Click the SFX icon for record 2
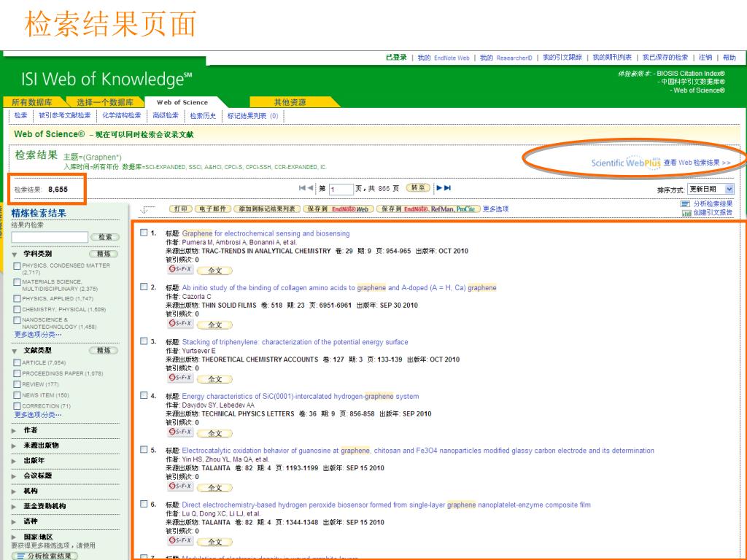This screenshot has width=747, height=560. point(180,324)
